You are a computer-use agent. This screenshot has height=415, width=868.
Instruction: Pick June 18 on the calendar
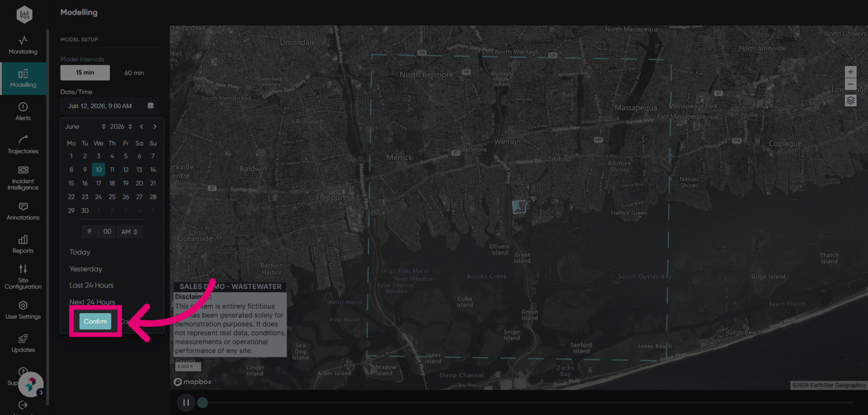pyautogui.click(x=112, y=183)
